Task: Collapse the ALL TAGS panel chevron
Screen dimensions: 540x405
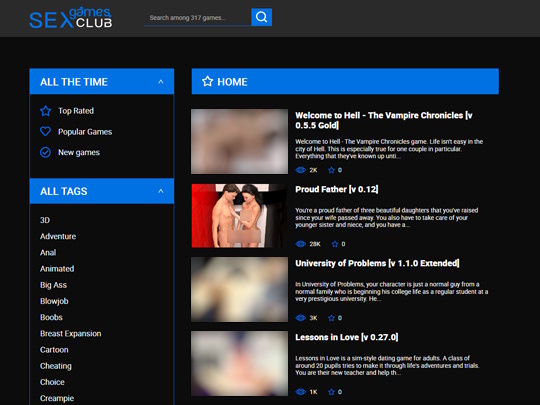Action: point(160,191)
